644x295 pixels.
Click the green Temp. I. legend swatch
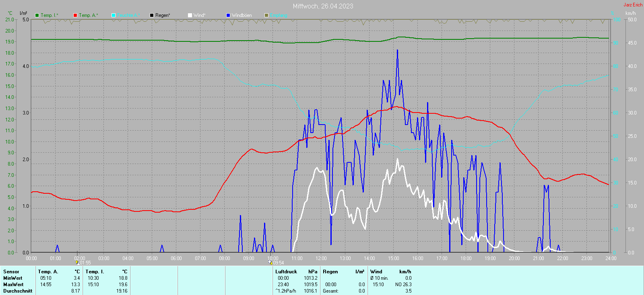click(x=37, y=15)
